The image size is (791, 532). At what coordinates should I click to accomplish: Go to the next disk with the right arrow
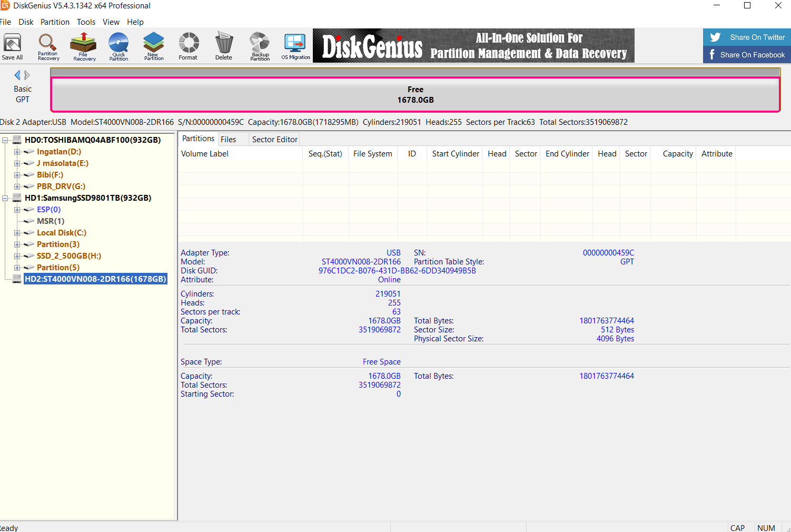click(x=27, y=75)
